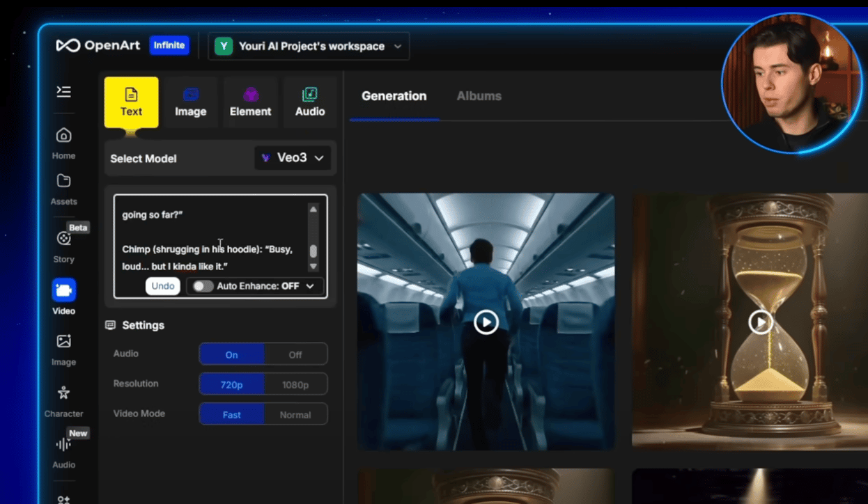
Task: Play the hourglass video thumbnail
Action: pyautogui.click(x=760, y=322)
